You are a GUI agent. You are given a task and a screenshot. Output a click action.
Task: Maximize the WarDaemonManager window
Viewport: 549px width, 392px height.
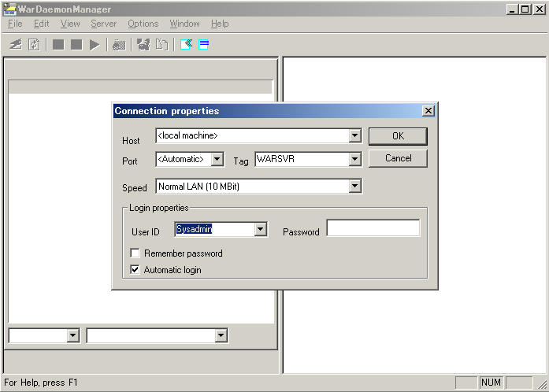(x=525, y=9)
